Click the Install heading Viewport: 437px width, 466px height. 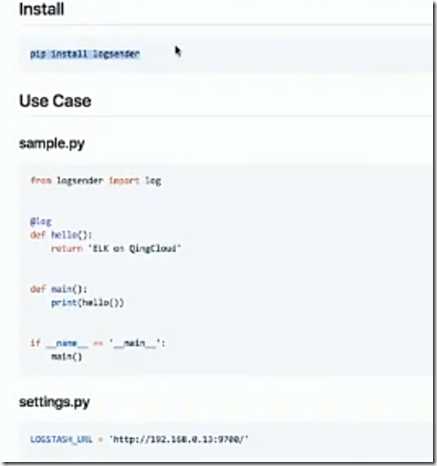click(x=41, y=9)
